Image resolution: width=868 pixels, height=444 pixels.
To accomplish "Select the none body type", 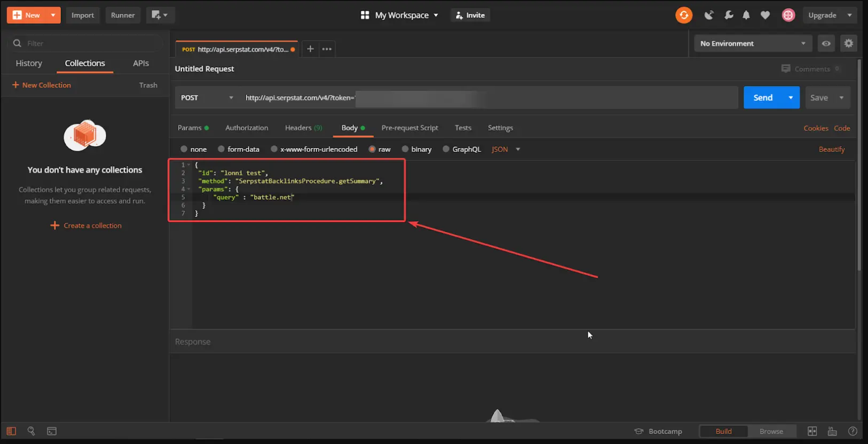I will tap(184, 149).
